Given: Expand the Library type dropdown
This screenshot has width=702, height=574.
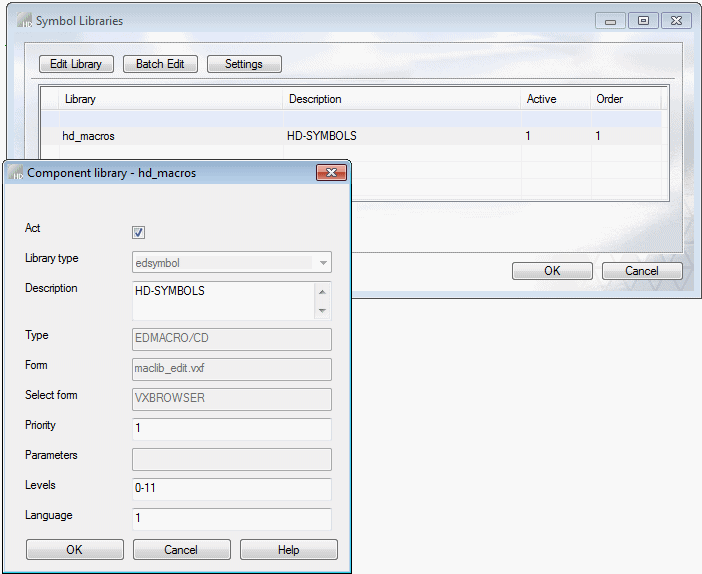Looking at the screenshot, I should point(322,262).
